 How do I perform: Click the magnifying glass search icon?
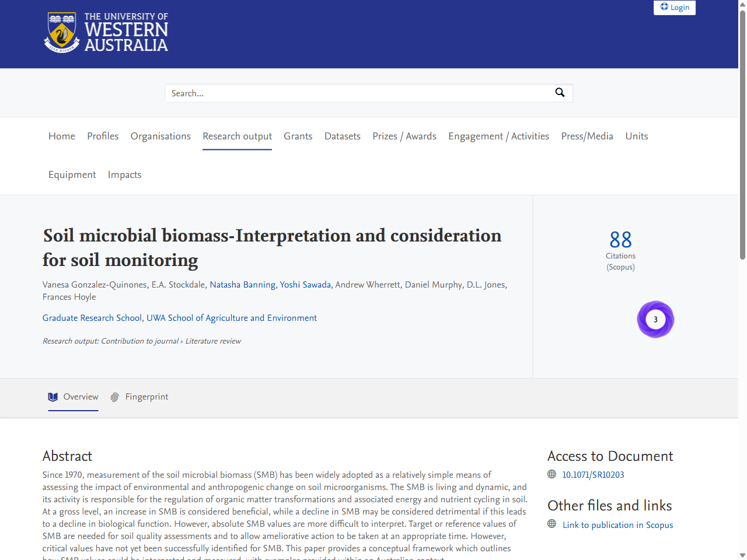pos(560,93)
